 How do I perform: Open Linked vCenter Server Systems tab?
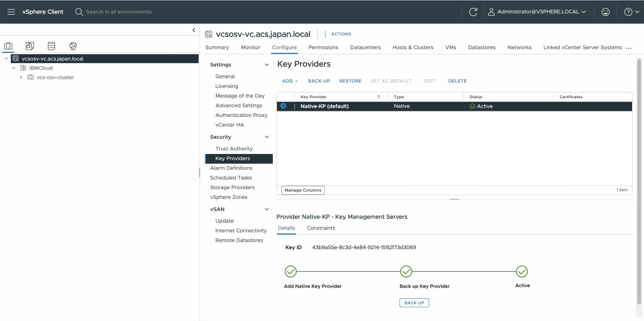[x=583, y=47]
